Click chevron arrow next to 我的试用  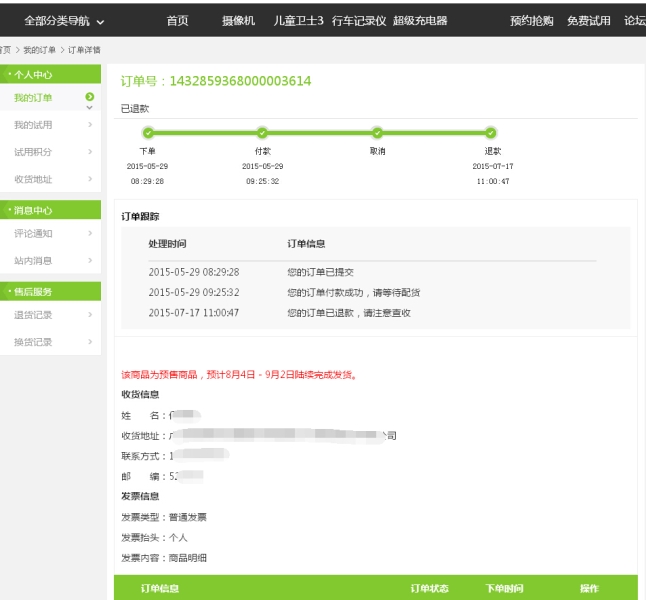[x=90, y=125]
